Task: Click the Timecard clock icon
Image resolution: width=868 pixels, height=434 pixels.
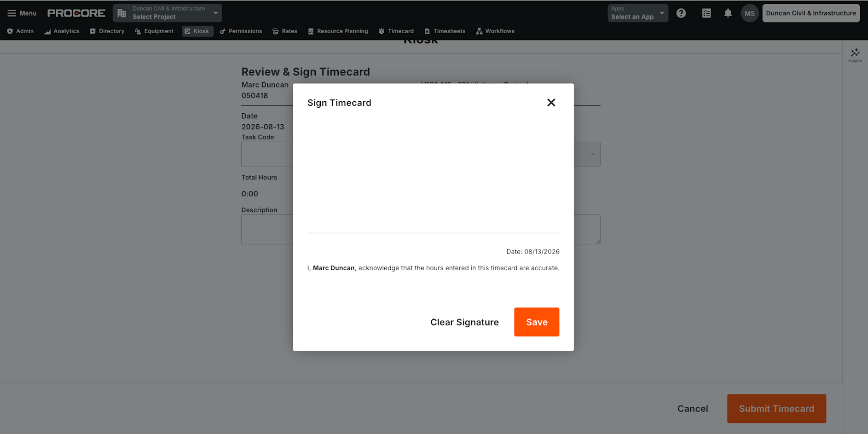Action: pos(382,31)
